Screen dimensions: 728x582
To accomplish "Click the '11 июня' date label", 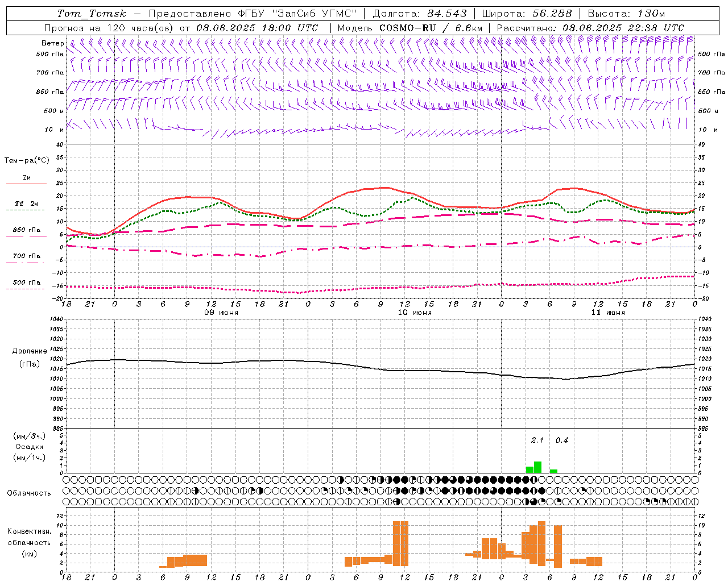I will click(608, 313).
